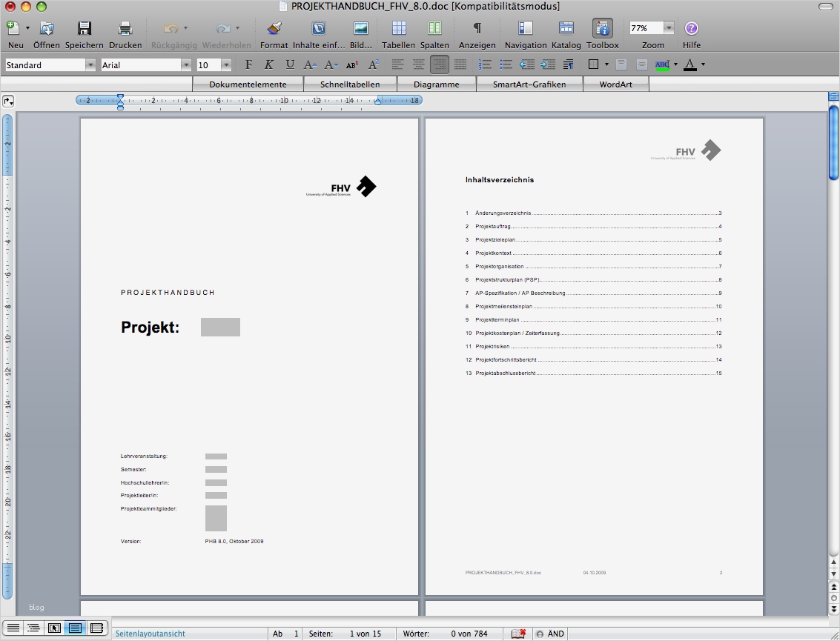Toggle italic formatting (K)
The height and width of the screenshot is (641, 840).
tap(269, 64)
